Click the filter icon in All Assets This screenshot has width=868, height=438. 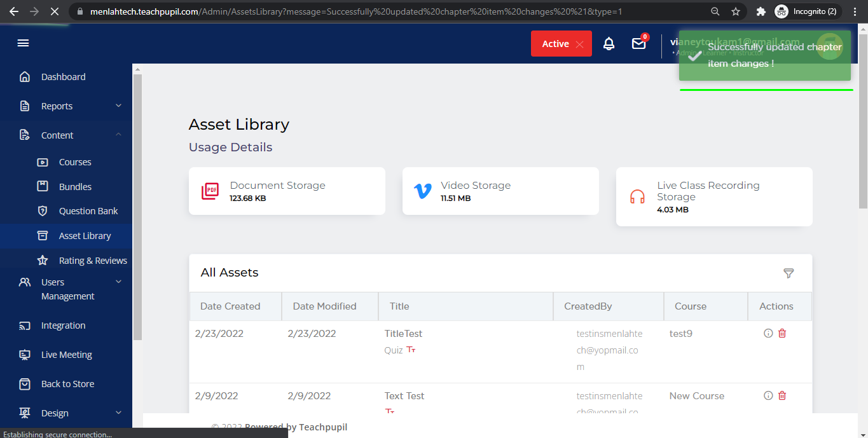(789, 273)
